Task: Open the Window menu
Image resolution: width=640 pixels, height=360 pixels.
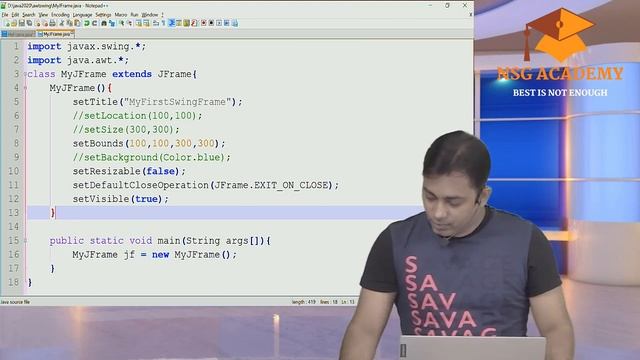Action: tap(150, 15)
